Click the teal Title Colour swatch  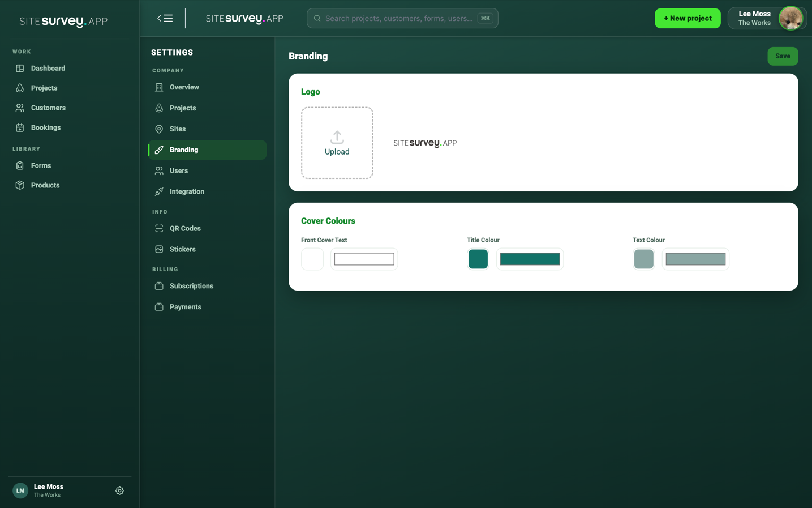478,259
